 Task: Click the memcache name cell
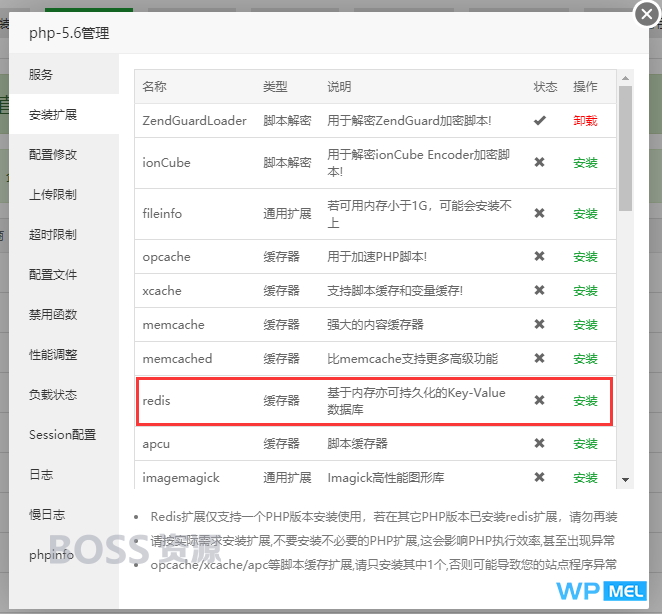click(174, 325)
